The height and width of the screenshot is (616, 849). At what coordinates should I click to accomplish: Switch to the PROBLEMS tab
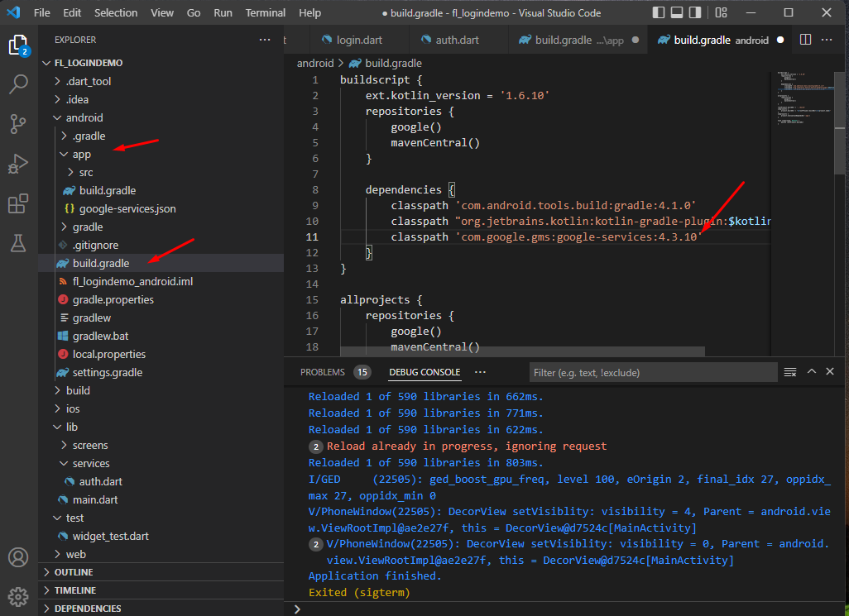323,372
